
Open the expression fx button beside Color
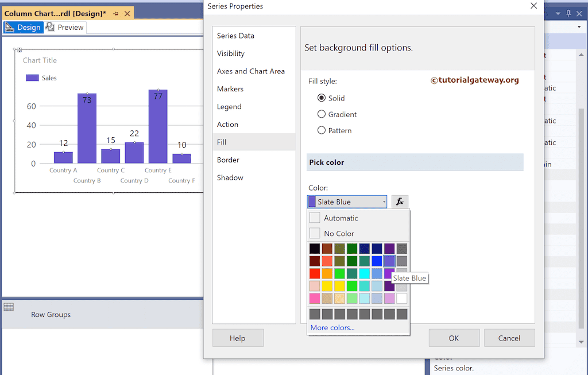point(400,202)
